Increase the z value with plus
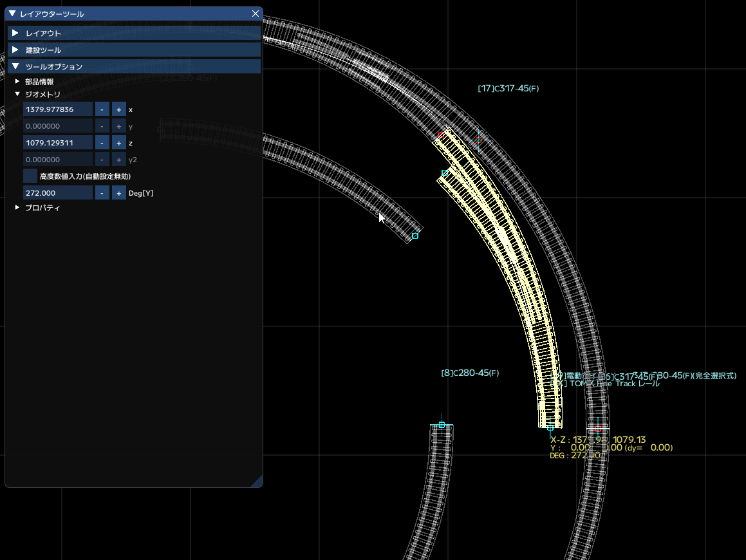This screenshot has height=560, width=746. [x=119, y=143]
